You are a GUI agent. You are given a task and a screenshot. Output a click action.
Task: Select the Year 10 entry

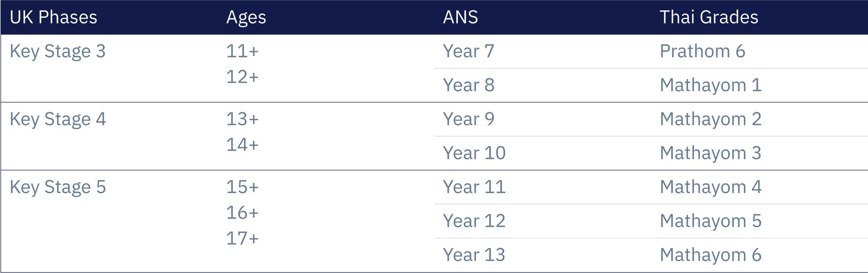[x=474, y=153]
